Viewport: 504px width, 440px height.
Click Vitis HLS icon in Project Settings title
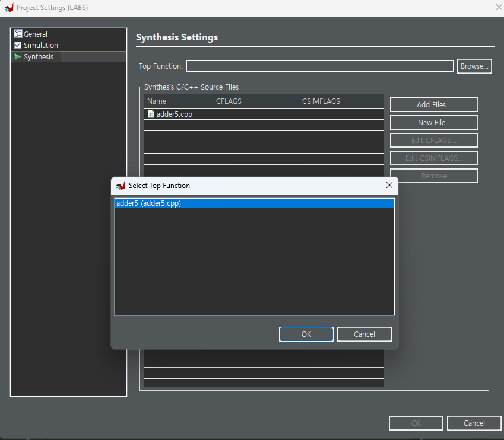click(9, 7)
